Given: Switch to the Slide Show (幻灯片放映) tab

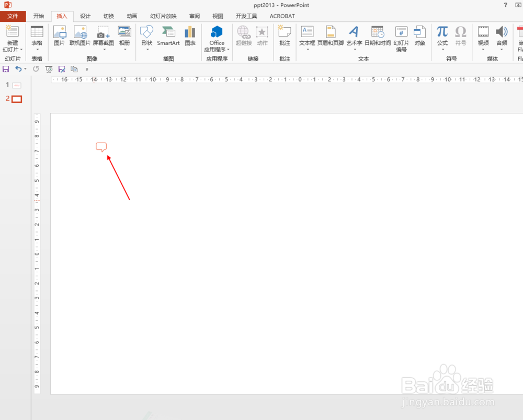Looking at the screenshot, I should click(163, 16).
